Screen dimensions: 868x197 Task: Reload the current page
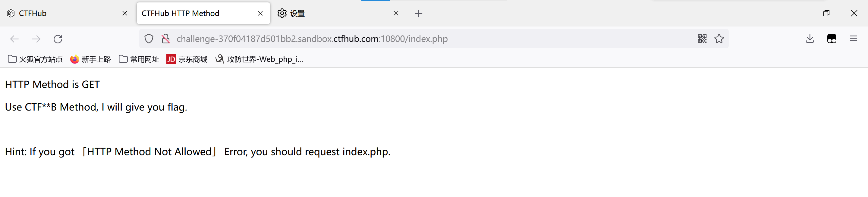[x=58, y=39]
